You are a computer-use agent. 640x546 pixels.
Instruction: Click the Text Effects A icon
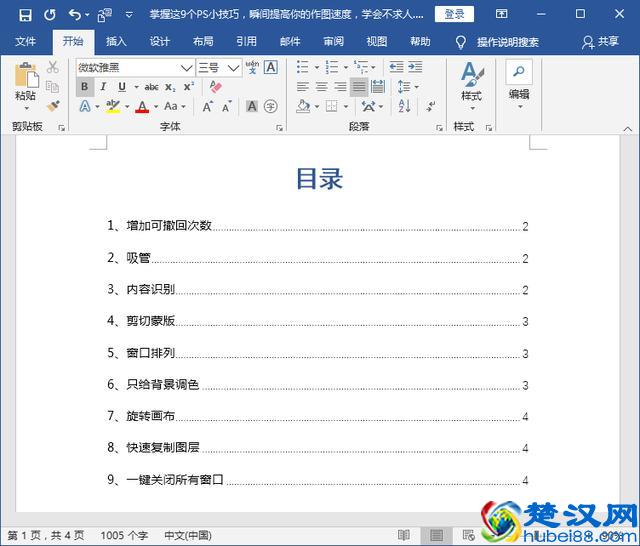pos(85,107)
